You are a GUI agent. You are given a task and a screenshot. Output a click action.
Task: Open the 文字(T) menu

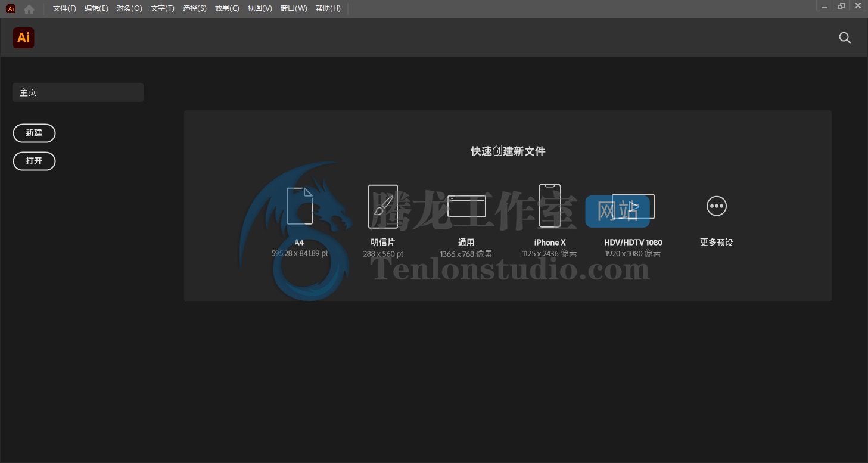click(163, 8)
